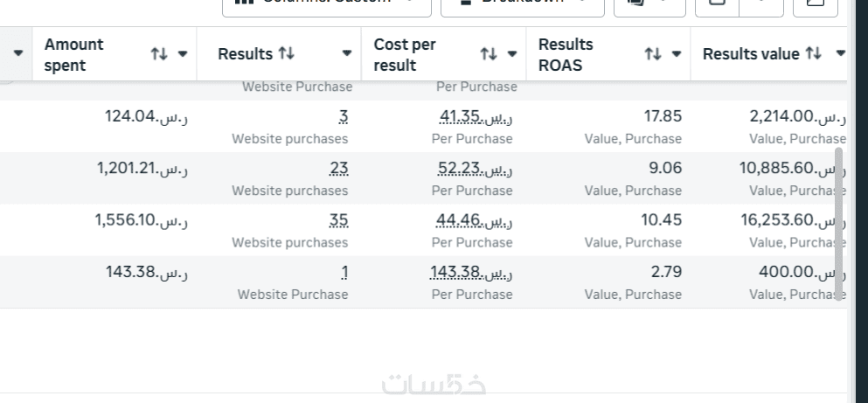The image size is (868, 403).
Task: Open the Columns selector dropdown button
Action: [327, 3]
